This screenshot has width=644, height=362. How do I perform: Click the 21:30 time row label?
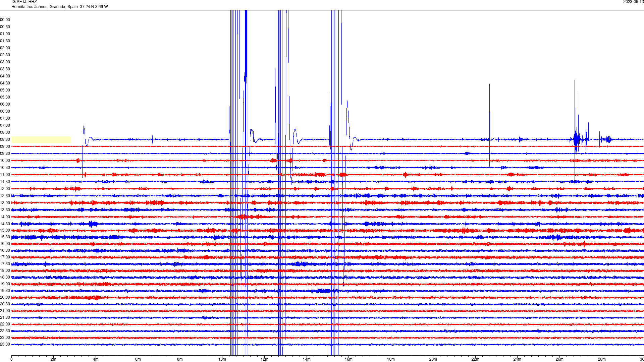tap(5, 317)
